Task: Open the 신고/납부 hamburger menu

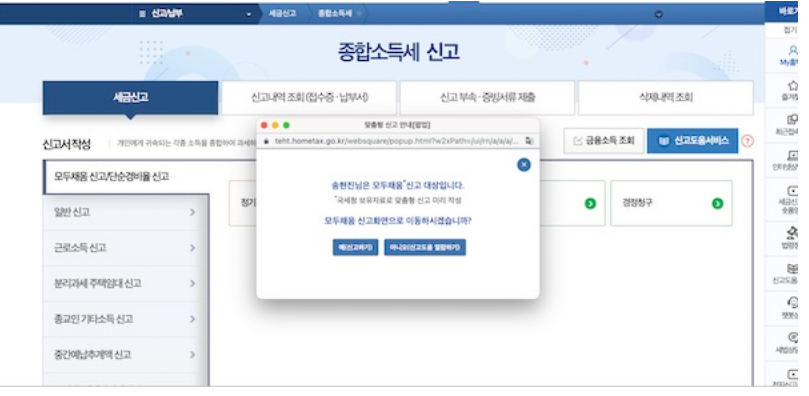Action: tap(142, 14)
